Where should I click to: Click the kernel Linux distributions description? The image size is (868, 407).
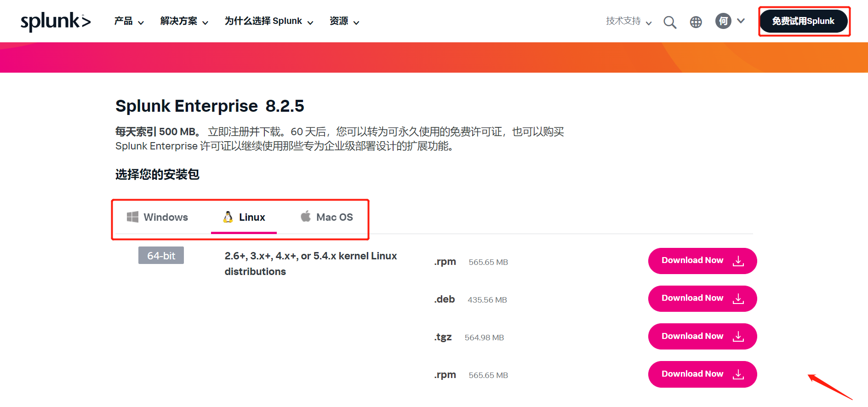point(311,264)
